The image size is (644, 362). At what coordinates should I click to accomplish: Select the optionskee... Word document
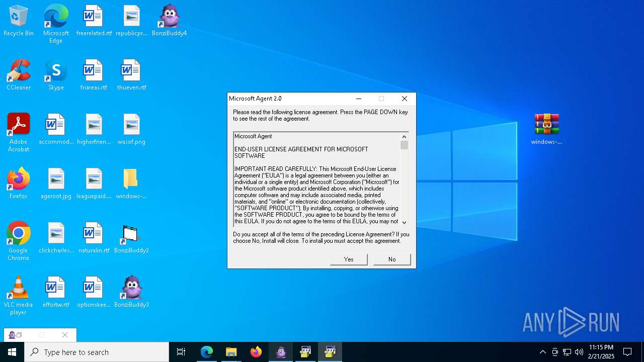pyautogui.click(x=94, y=292)
